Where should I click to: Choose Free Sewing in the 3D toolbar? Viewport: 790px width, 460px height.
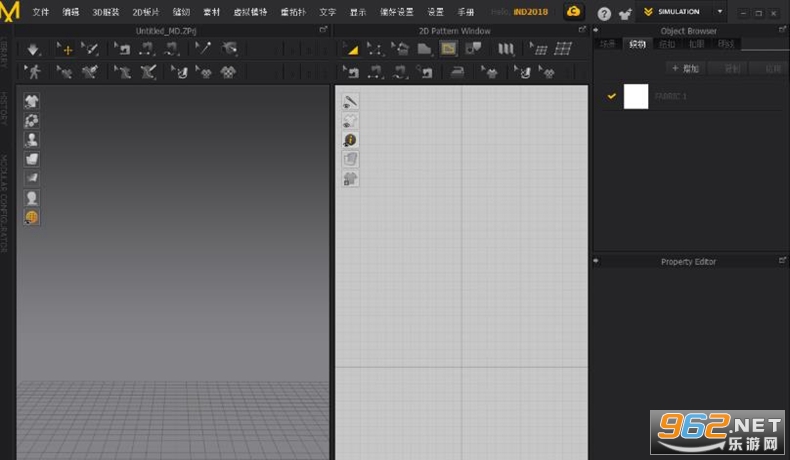pyautogui.click(x=171, y=49)
